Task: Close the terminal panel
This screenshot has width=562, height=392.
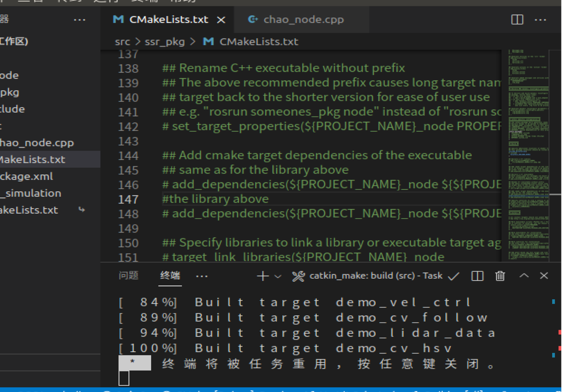Action: 544,276
